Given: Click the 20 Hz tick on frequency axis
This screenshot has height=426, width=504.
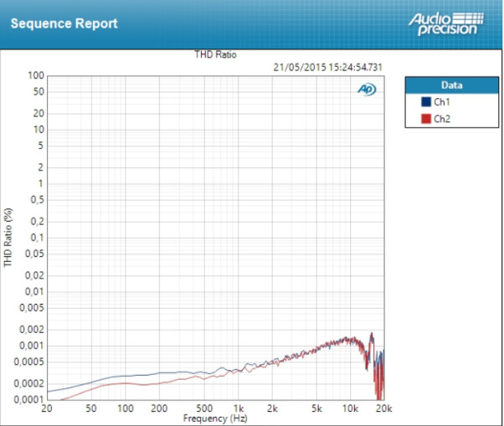Looking at the screenshot, I should pyautogui.click(x=47, y=408).
